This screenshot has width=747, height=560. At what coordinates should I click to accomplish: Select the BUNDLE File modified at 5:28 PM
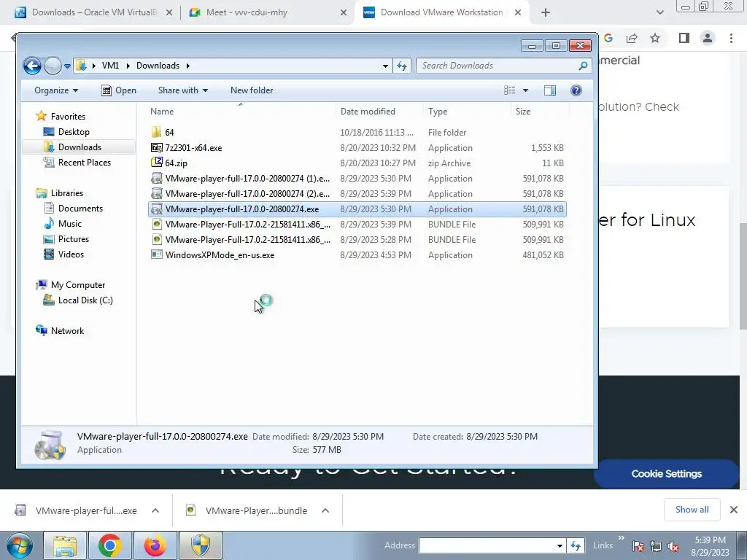click(357, 239)
